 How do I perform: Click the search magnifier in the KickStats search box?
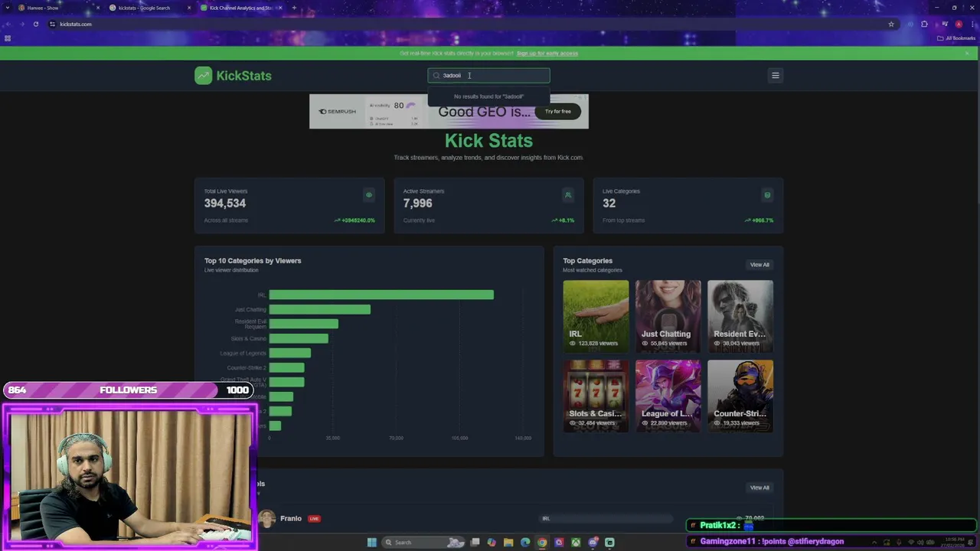(436, 75)
